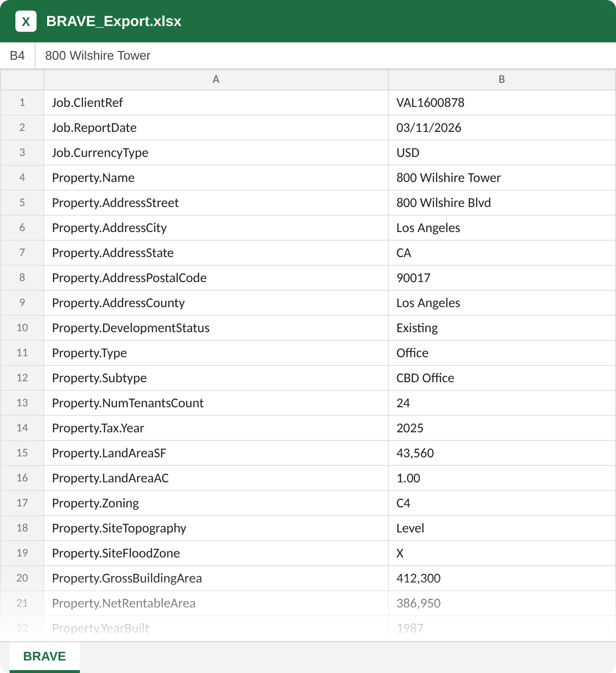Select the Existing status cell
Screen dimensions: 616x673
[502, 328]
